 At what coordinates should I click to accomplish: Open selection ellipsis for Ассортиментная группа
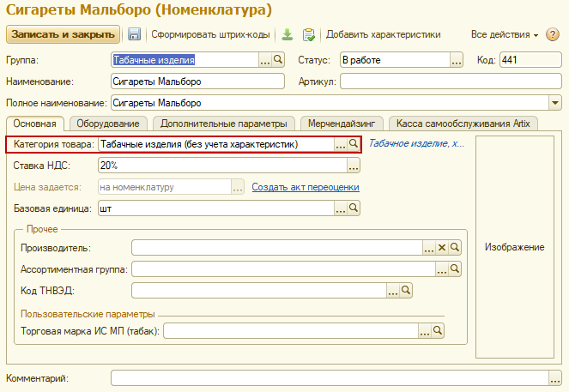tap(442, 269)
